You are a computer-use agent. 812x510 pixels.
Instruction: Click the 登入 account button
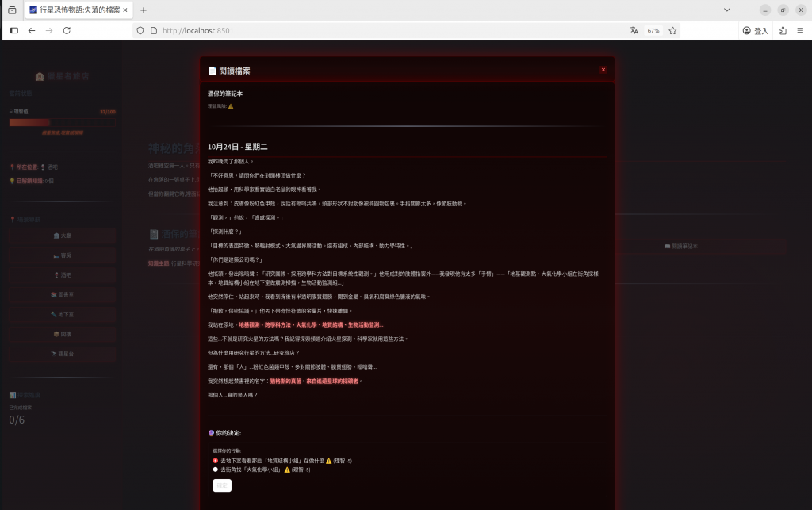756,31
